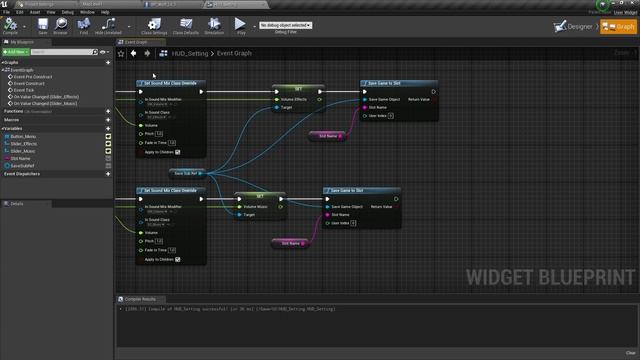Open view options eye dropdown in My Blueprint

tap(104, 52)
